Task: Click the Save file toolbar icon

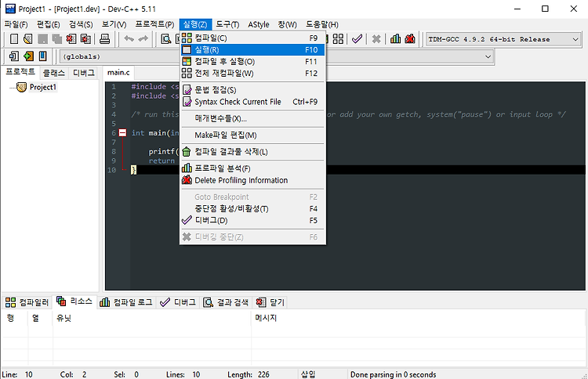Action: coord(42,38)
